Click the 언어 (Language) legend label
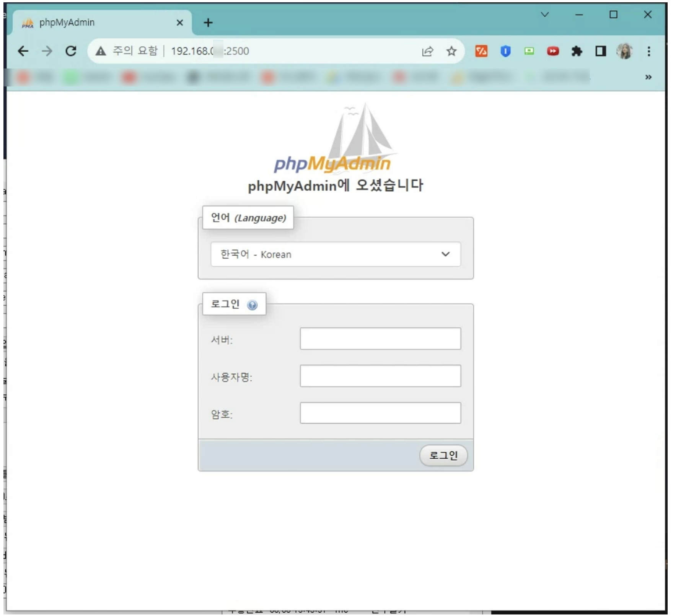 [x=248, y=218]
